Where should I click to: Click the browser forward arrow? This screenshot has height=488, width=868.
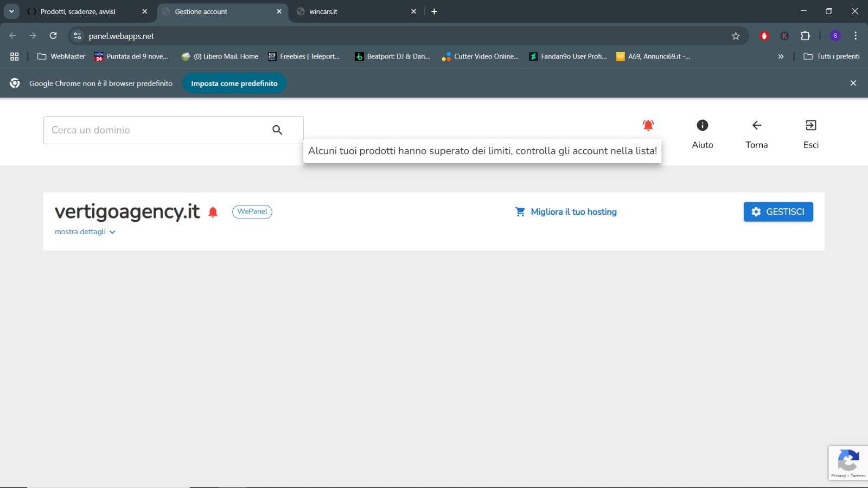[33, 36]
